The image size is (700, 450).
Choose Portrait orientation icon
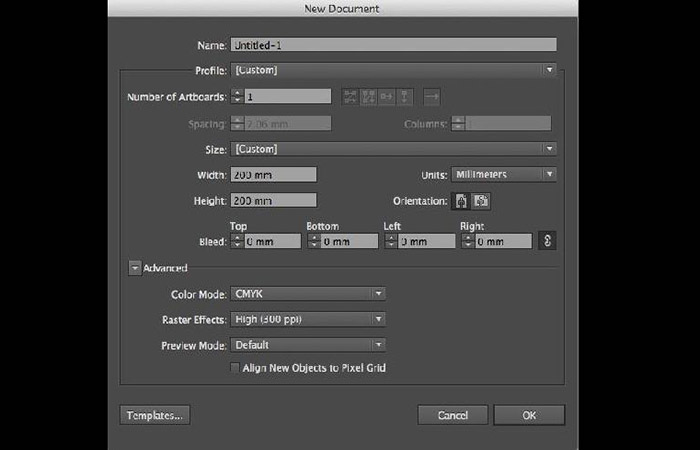pyautogui.click(x=462, y=200)
